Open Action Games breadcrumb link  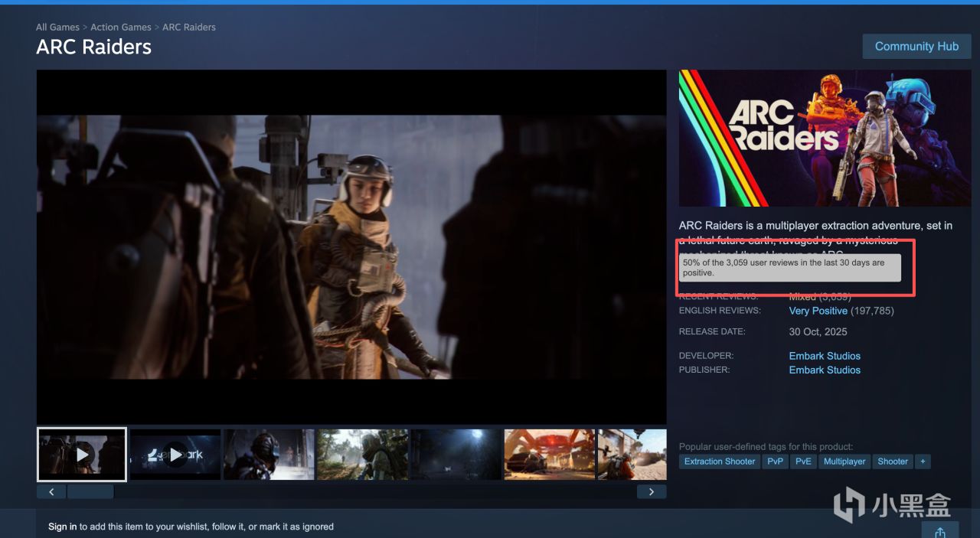point(121,27)
